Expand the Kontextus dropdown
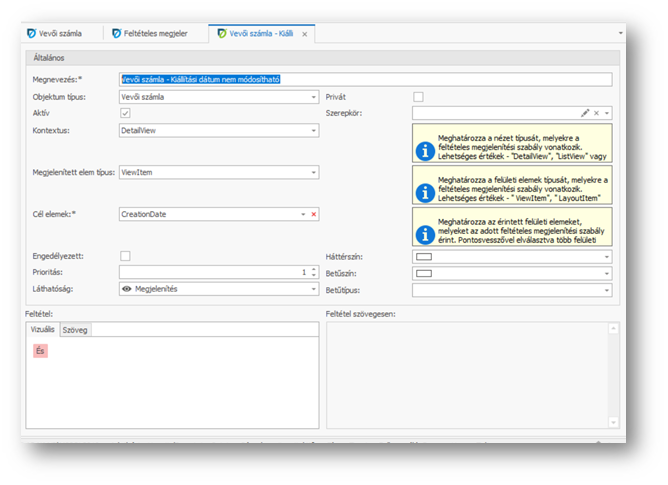The width and height of the screenshot is (668, 485). pyautogui.click(x=313, y=130)
